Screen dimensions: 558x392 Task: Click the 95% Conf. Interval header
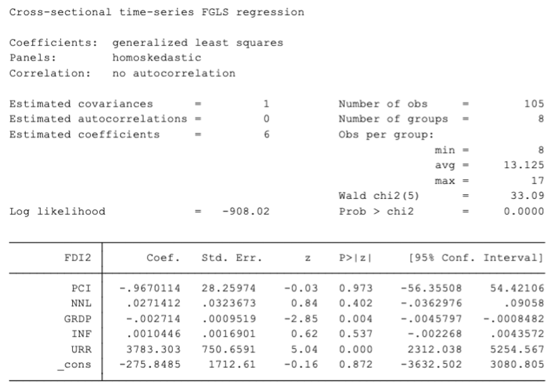coord(476,258)
